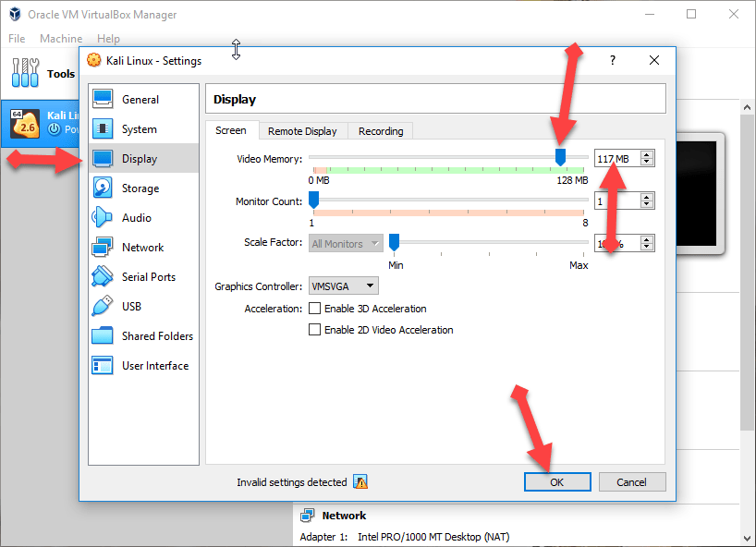The width and height of the screenshot is (756, 547).
Task: Open the Machine menu in VirtualBox Manager
Action: pyautogui.click(x=61, y=39)
